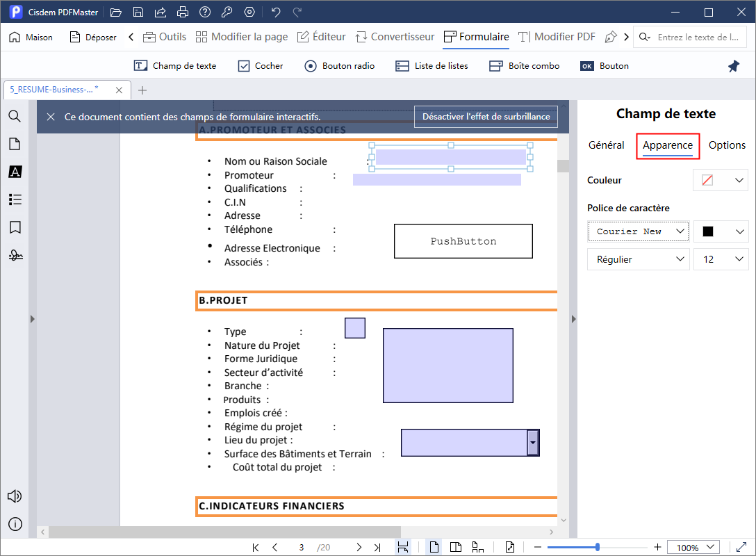Image resolution: width=756 pixels, height=556 pixels.
Task: Open the bookmarks sidebar panel
Action: 15,227
